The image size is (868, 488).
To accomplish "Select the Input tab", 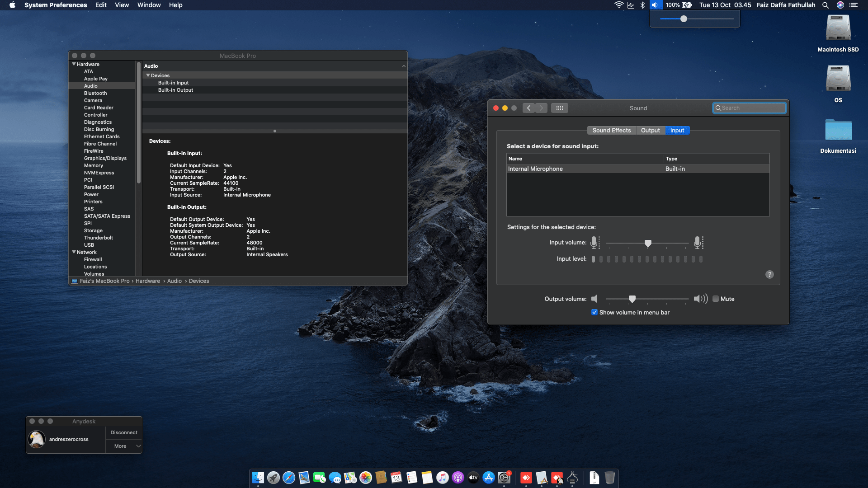I will tap(677, 130).
